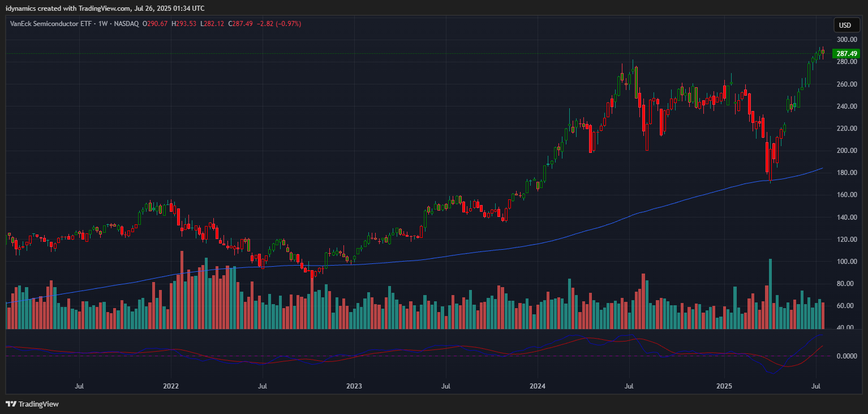This screenshot has height=414, width=868.
Task: Click the 260.00 price axis label
Action: [847, 84]
